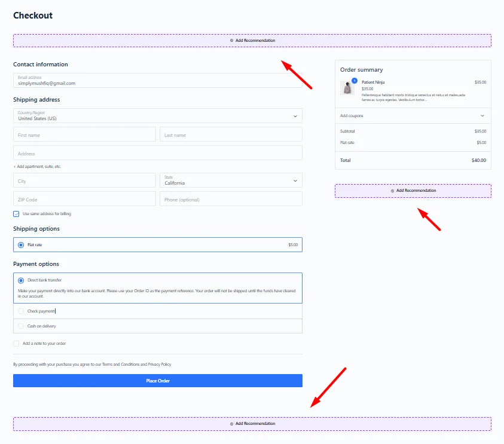Click the blue quantity badge on product
The image size is (504, 444).
tap(355, 81)
